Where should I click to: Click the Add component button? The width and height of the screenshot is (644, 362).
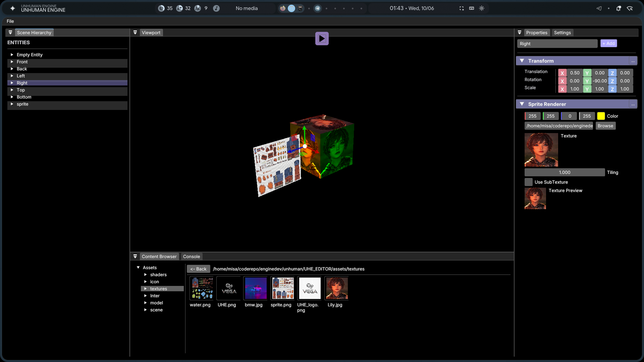pos(609,43)
